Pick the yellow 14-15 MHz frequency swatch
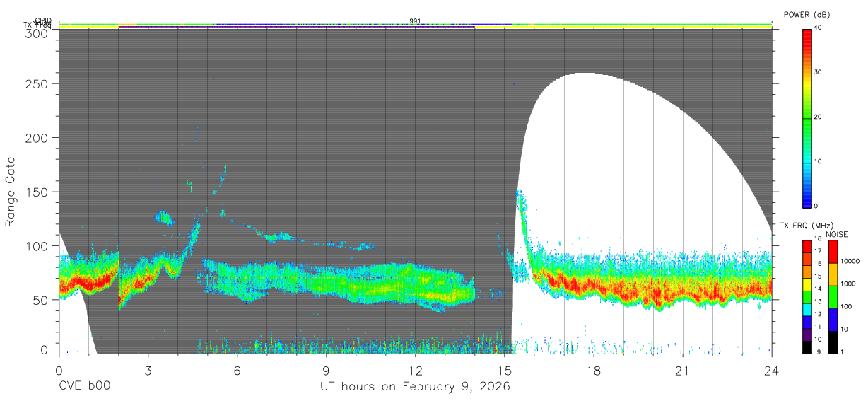 coord(807,284)
